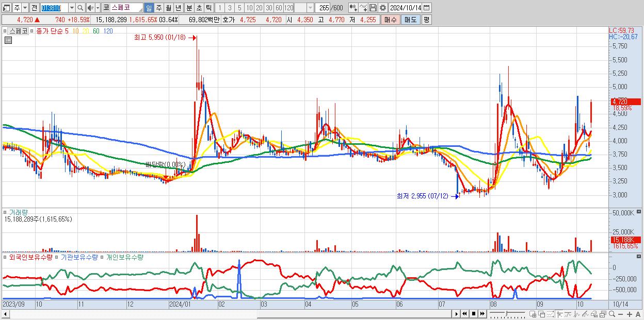Image resolution: width=644 pixels, height=320 pixels.
Task: Click the minus icon to shrink chart
Action: tap(620, 314)
